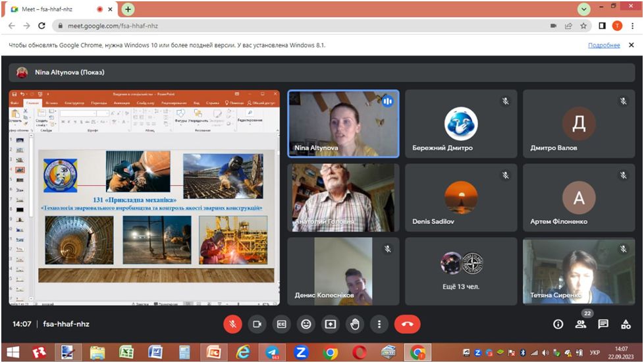Open the emoji reactions panel
The height and width of the screenshot is (363, 644).
coord(306,324)
